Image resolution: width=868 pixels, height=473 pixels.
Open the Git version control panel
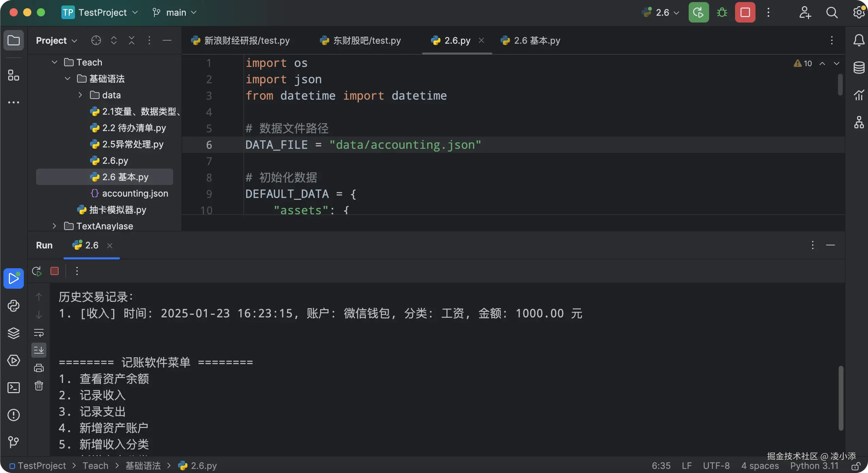pyautogui.click(x=14, y=442)
